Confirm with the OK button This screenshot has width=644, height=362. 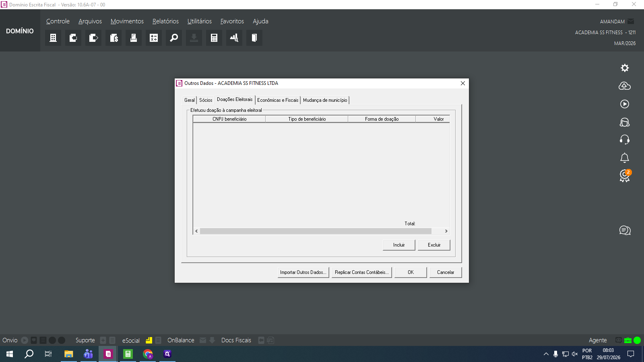411,272
